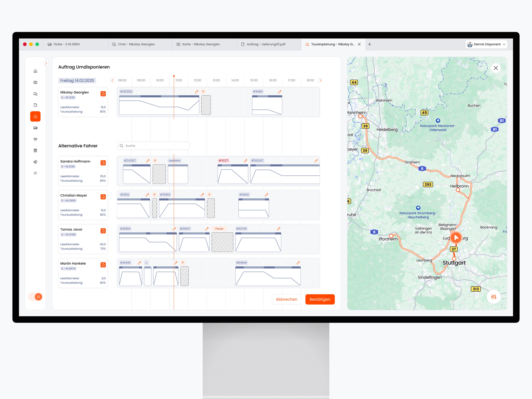Click the Abbrechen button
The image size is (532, 399).
tap(286, 299)
